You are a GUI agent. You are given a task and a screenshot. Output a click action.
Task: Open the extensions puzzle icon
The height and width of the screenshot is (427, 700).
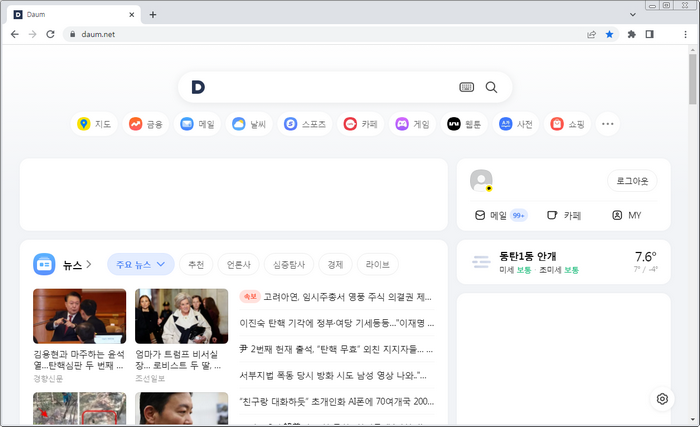632,34
